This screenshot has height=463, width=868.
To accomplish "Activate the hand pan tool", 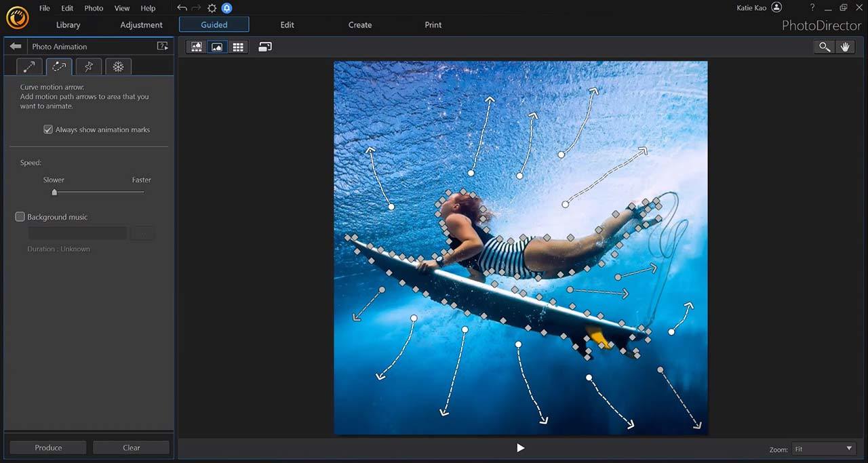I will coord(845,47).
